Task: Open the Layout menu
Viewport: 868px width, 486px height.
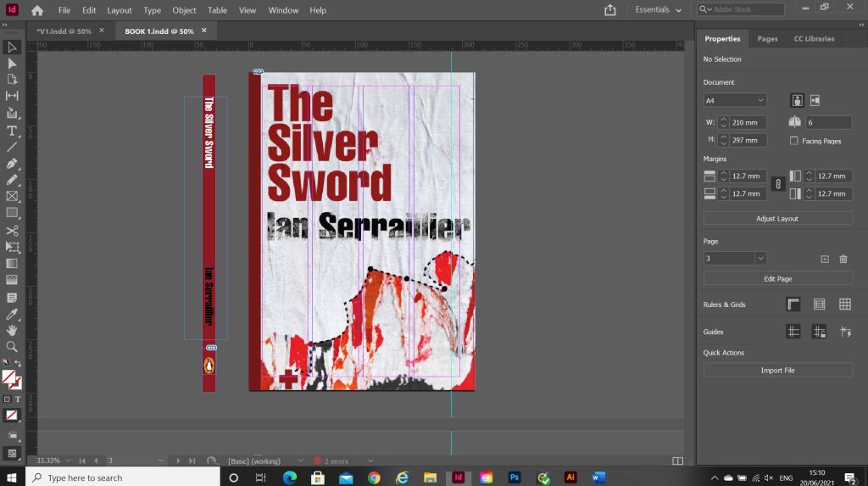Action: [119, 10]
